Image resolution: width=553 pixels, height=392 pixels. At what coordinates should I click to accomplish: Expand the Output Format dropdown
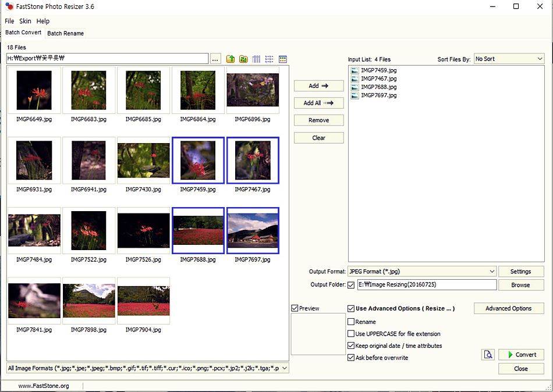click(422, 271)
